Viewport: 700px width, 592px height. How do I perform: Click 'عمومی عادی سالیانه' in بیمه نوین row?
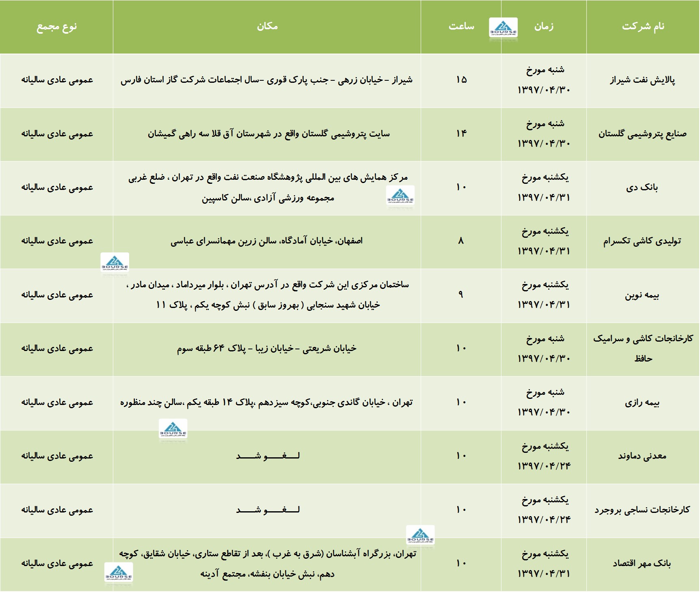coord(57,295)
